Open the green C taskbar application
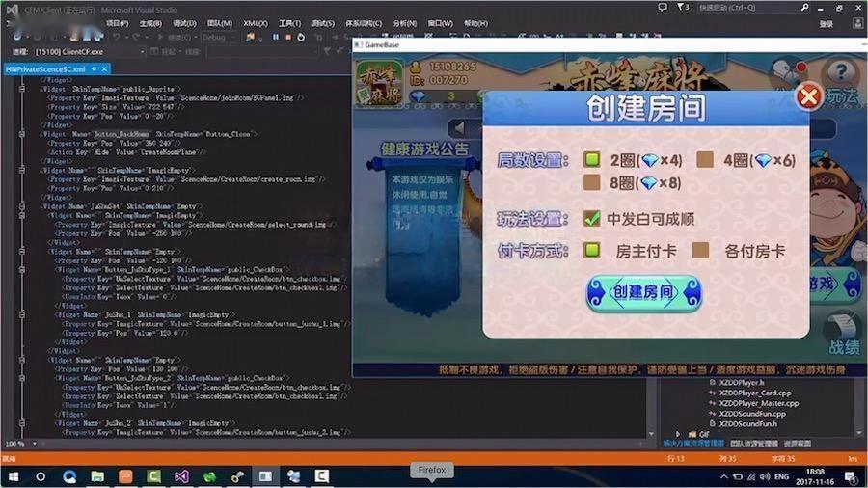This screenshot has width=868, height=488. pos(154,476)
